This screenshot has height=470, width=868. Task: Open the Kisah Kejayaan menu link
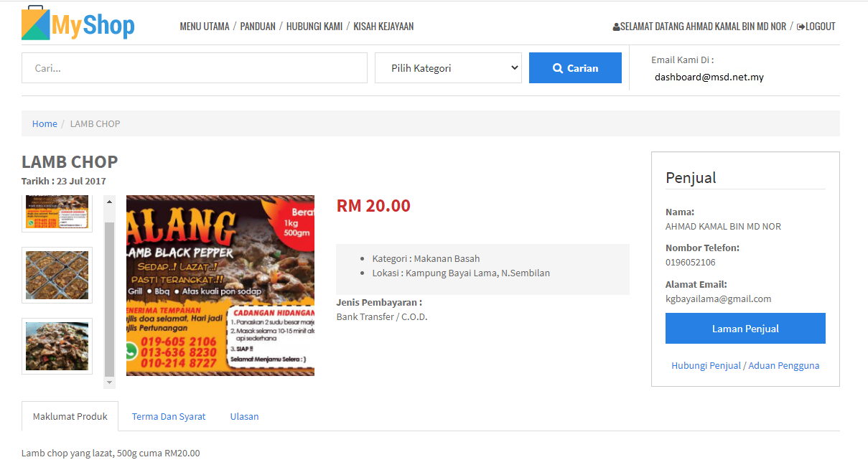point(383,27)
